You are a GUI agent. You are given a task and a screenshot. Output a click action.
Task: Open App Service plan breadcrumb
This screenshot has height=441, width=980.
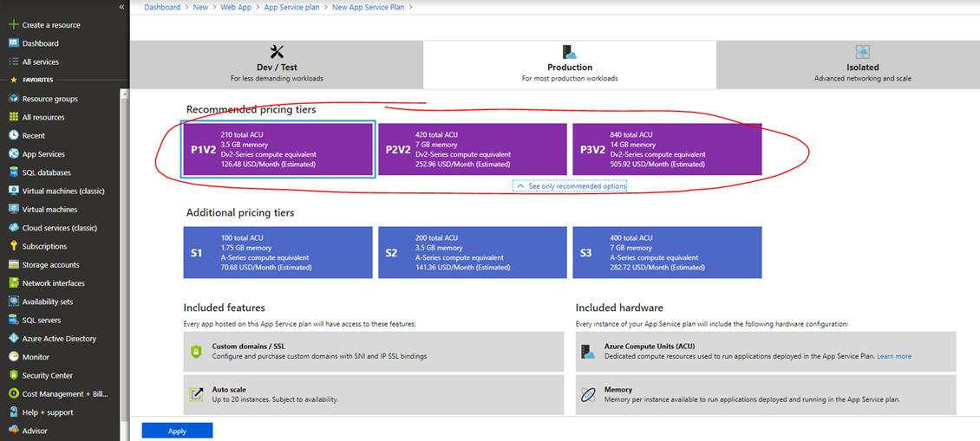tap(291, 7)
